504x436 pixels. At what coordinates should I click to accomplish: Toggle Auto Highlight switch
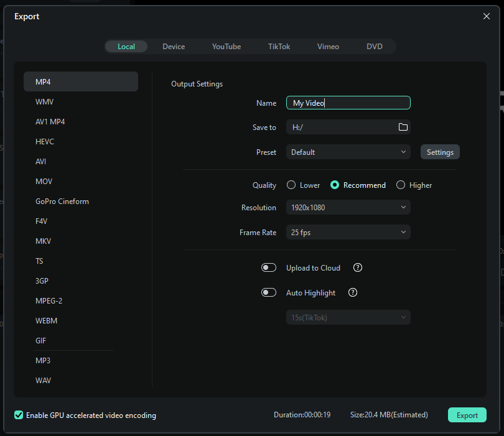click(x=268, y=292)
